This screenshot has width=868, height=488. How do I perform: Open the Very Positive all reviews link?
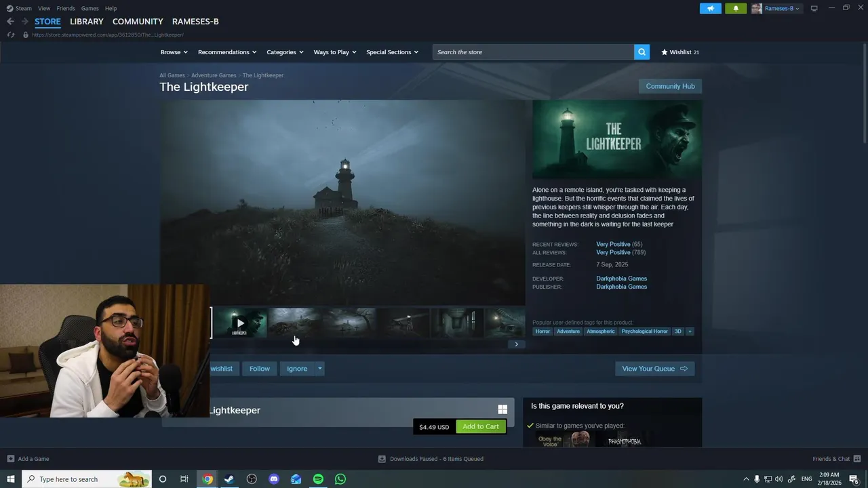[613, 253]
